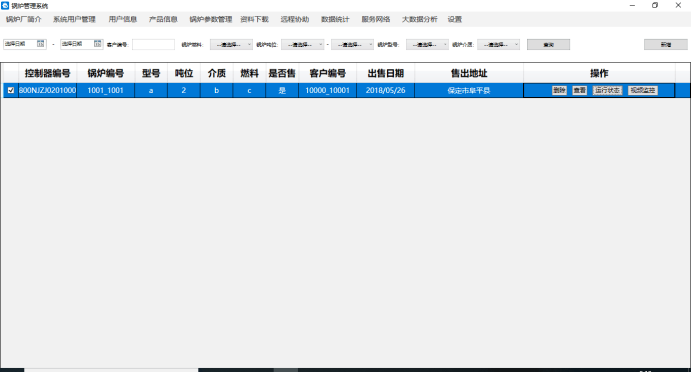Open the end date calendar icon
Image resolution: width=692 pixels, height=373 pixels.
coord(98,44)
